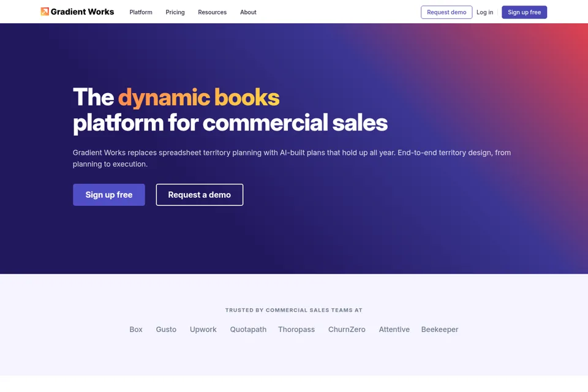Click the Gusto customer name
The width and height of the screenshot is (588, 392).
(166, 330)
